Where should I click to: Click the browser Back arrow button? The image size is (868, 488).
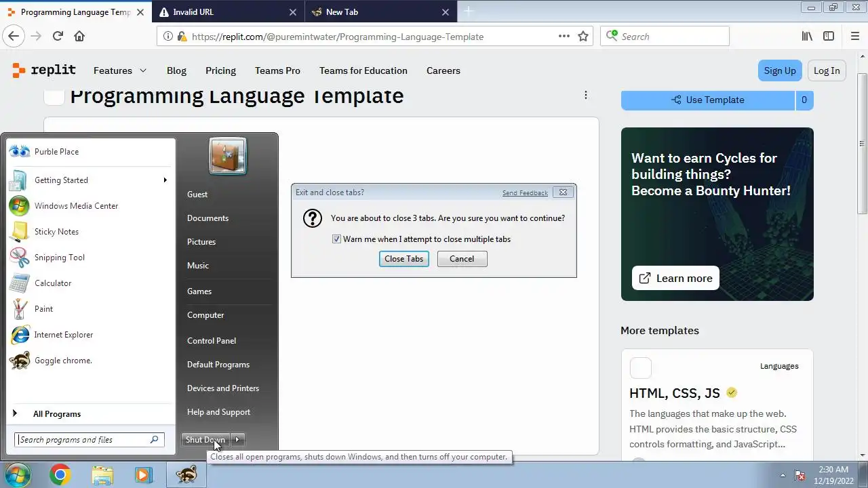[x=14, y=37]
